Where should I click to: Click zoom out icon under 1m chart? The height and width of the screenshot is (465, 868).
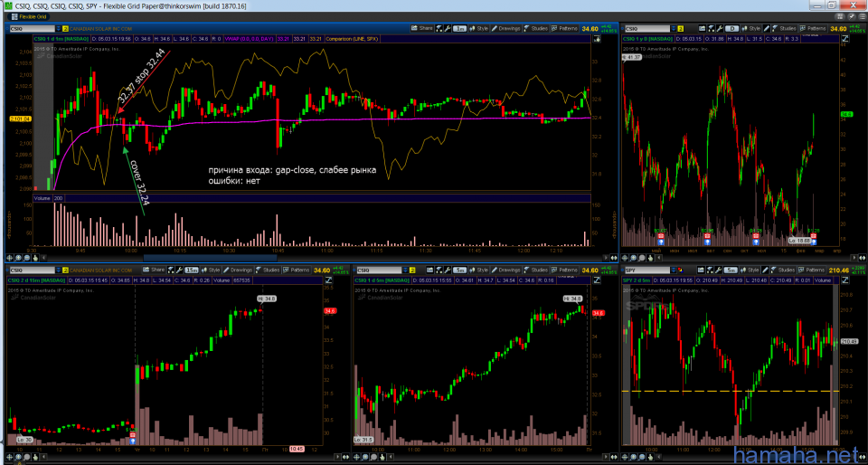point(26,258)
